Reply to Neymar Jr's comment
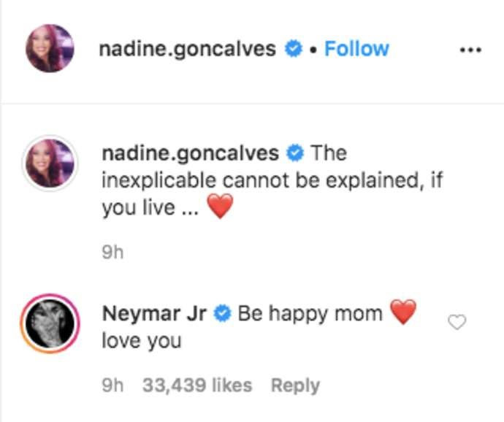Screen dimensions: 504x422 (295, 385)
